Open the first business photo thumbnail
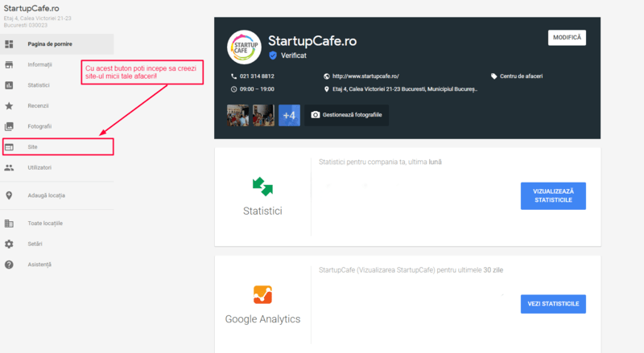This screenshot has width=644, height=353. coord(237,115)
